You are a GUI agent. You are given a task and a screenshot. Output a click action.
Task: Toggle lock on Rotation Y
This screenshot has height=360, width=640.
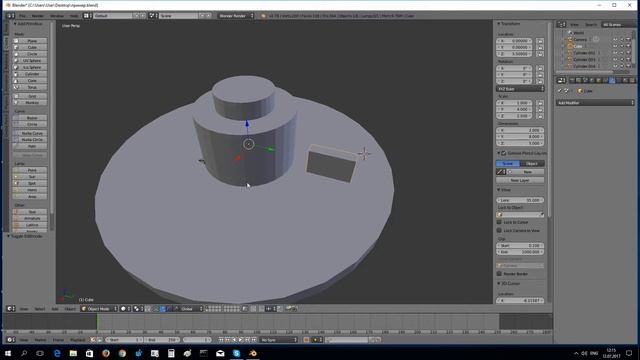(x=540, y=75)
